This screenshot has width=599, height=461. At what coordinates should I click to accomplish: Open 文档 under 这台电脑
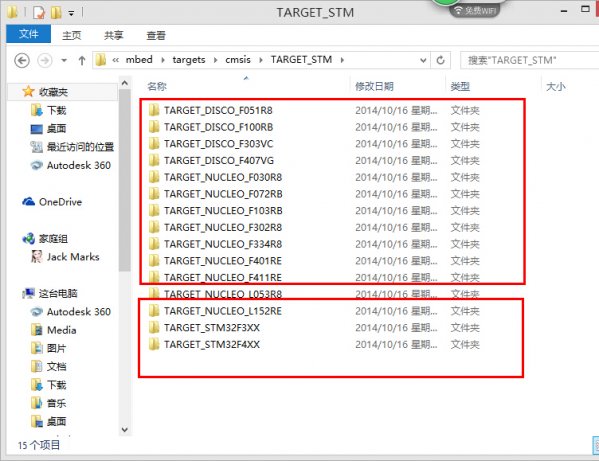click(x=57, y=367)
